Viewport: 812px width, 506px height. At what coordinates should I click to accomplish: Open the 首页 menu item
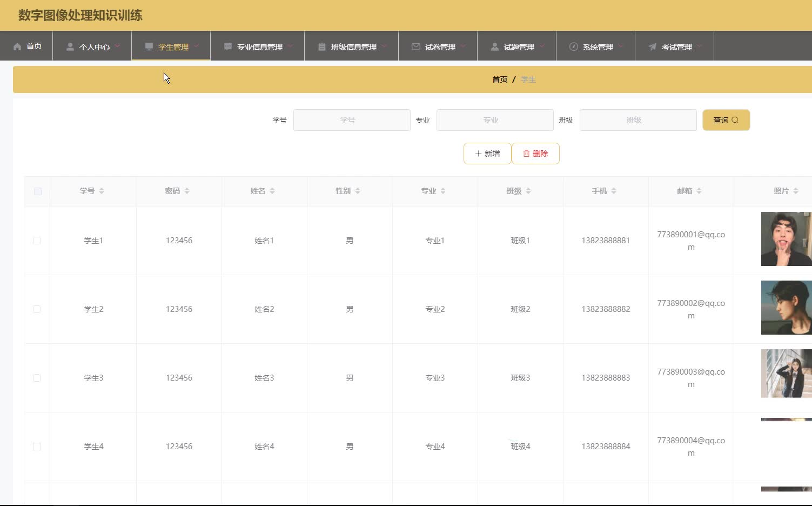pos(26,46)
